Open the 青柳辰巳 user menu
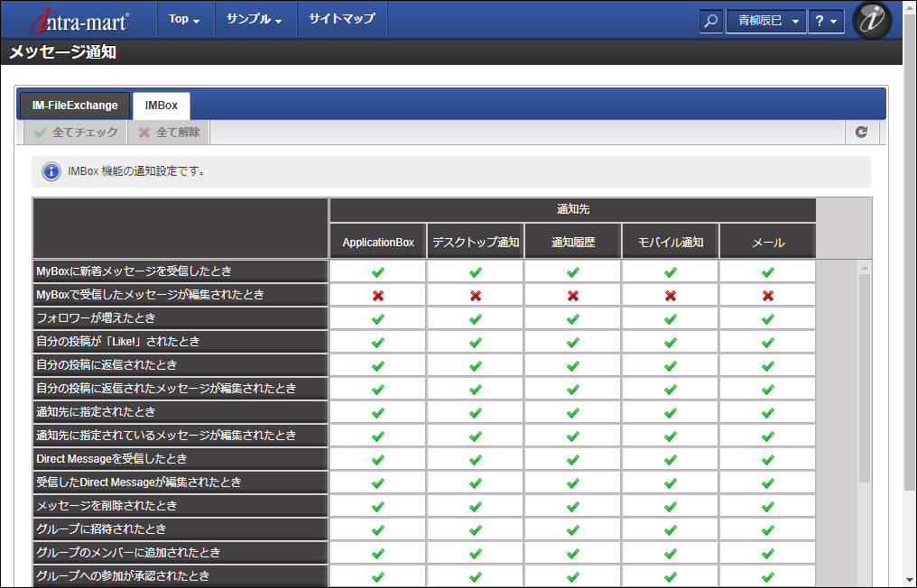Screen dimensions: 917x588 coord(766,21)
